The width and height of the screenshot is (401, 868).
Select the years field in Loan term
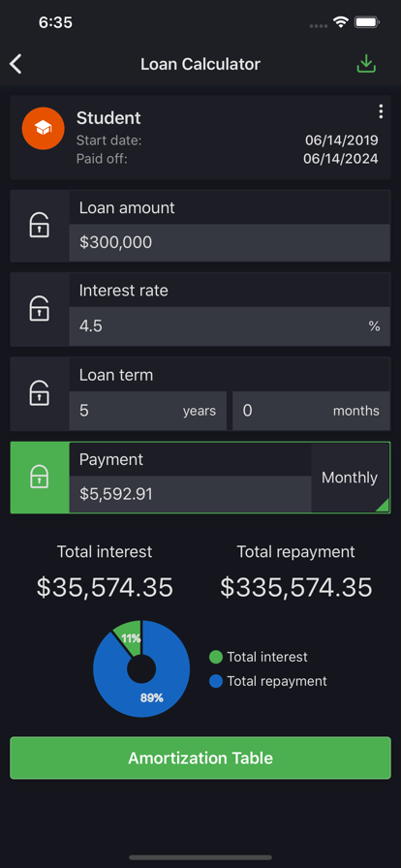click(148, 411)
